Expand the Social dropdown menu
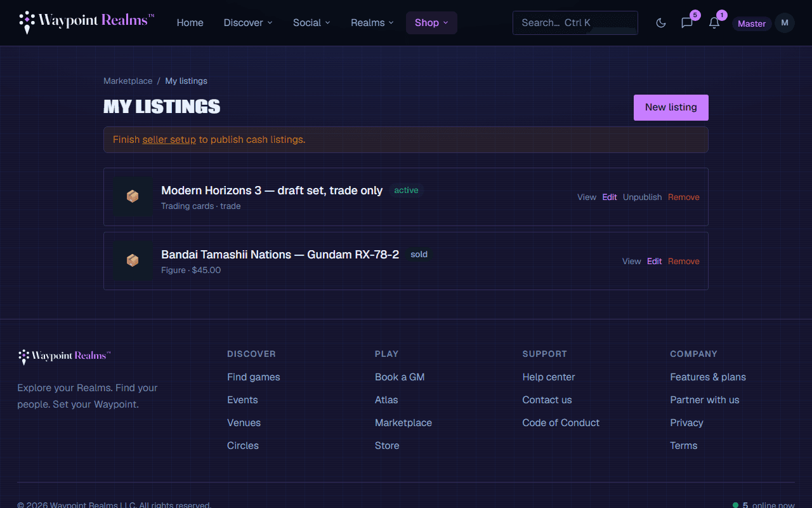The image size is (812, 508). pos(311,23)
